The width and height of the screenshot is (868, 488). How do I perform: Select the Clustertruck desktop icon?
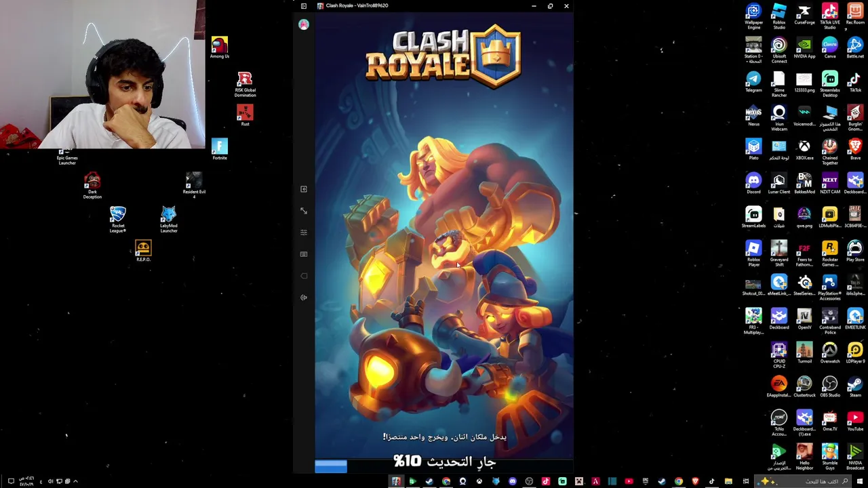pyautogui.click(x=804, y=386)
